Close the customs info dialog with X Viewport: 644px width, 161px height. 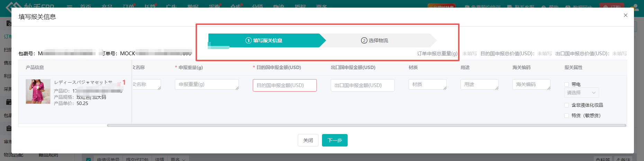625,15
